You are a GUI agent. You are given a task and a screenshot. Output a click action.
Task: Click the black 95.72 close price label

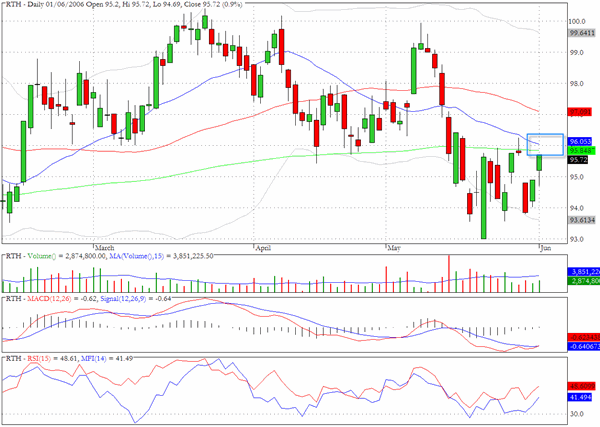[x=578, y=160]
